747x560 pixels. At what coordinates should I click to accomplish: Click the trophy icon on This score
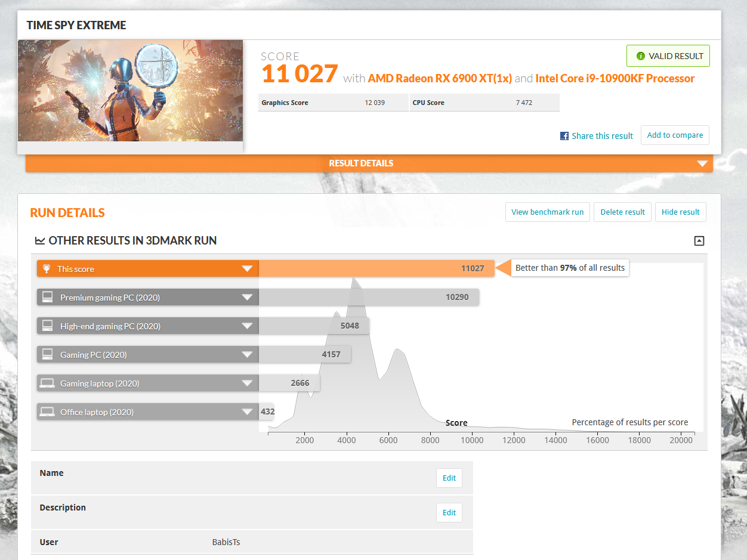[47, 268]
